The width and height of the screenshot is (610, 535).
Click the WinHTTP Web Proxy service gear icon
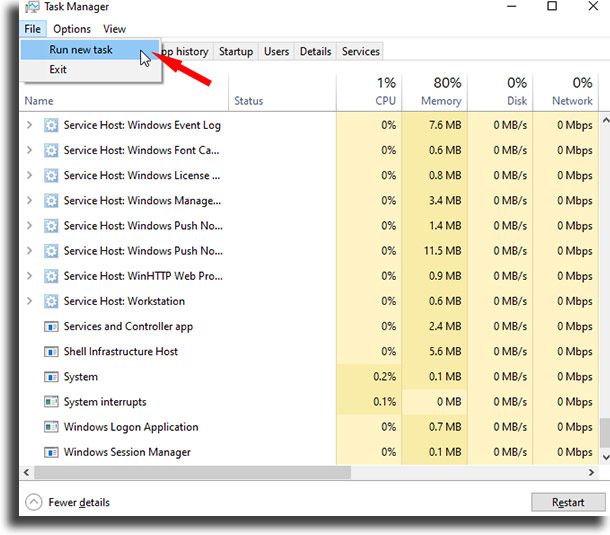click(51, 276)
